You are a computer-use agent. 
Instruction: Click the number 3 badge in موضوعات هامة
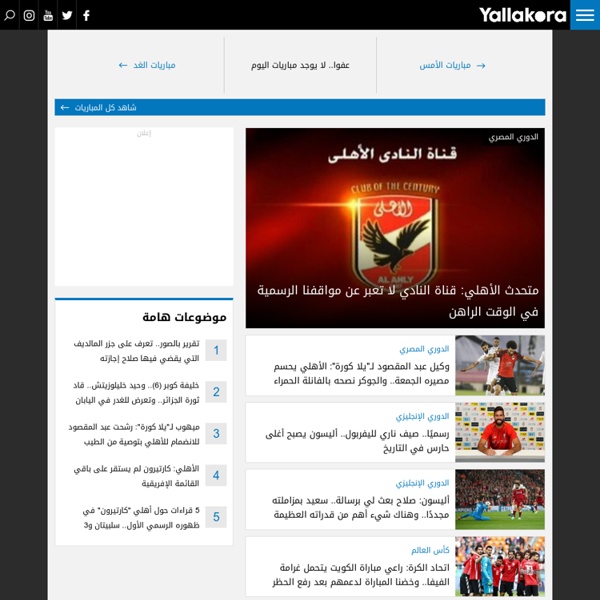point(216,434)
